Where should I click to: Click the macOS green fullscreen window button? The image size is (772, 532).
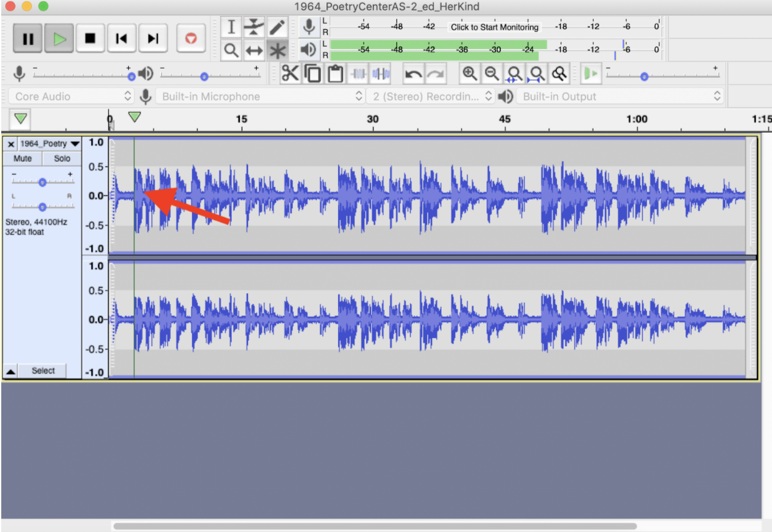[43, 6]
